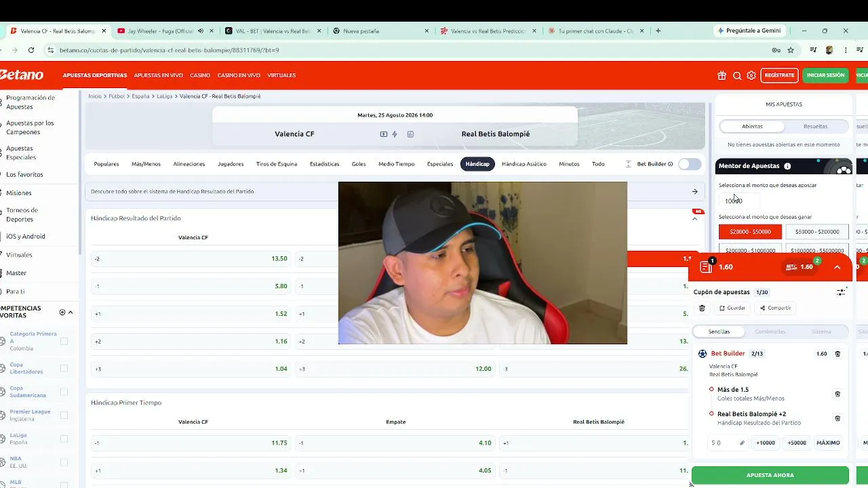This screenshot has width=868, height=488.
Task: Open the search magnifier in Betano header
Action: pyautogui.click(x=737, y=75)
